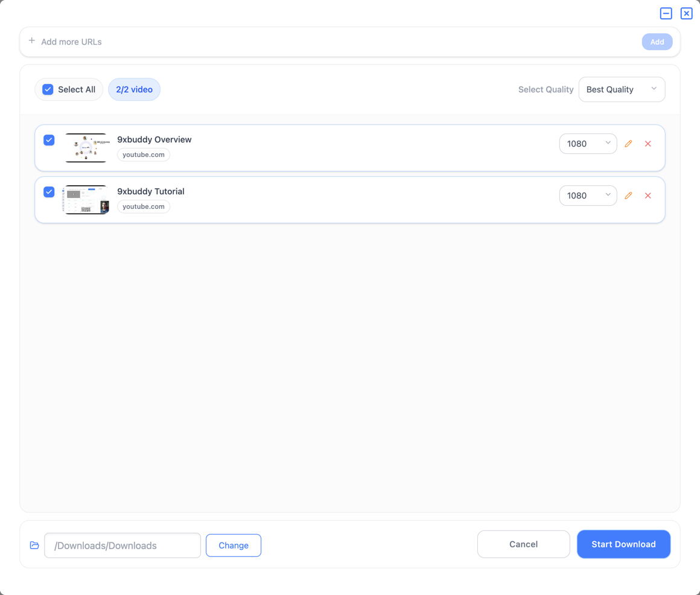The height and width of the screenshot is (595, 700).
Task: Open 1080 resolution dropdown for 9xbuddy Overview
Action: point(588,144)
